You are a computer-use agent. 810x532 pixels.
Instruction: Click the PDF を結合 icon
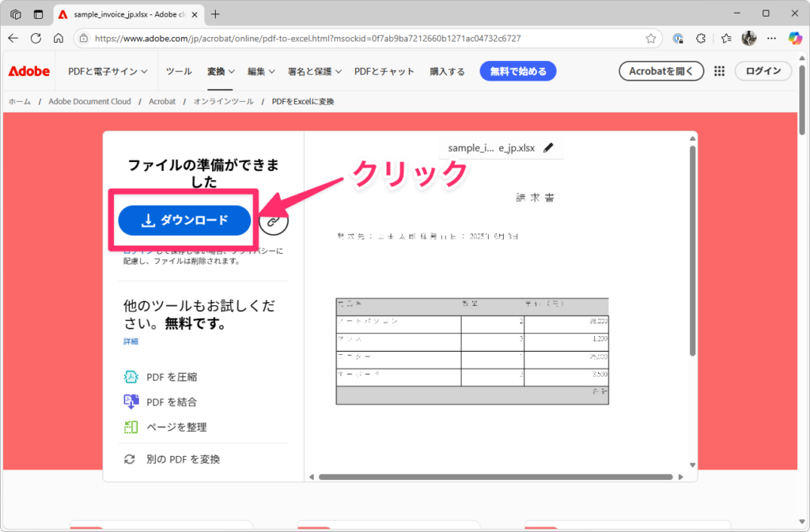[x=131, y=402]
